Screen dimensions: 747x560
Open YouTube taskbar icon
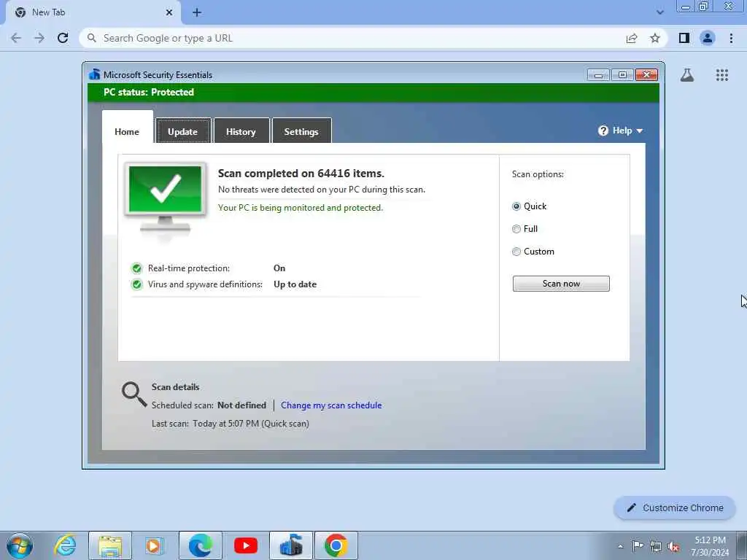pos(246,545)
